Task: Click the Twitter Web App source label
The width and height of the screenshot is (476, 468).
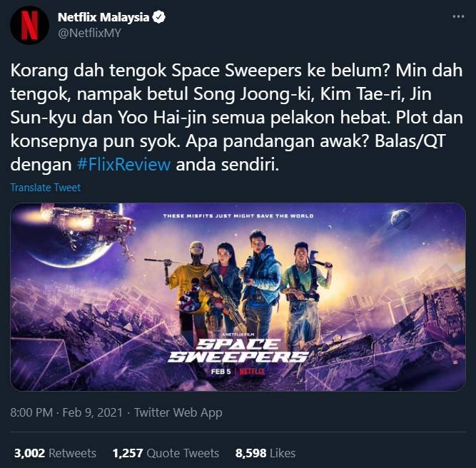Action: (178, 412)
